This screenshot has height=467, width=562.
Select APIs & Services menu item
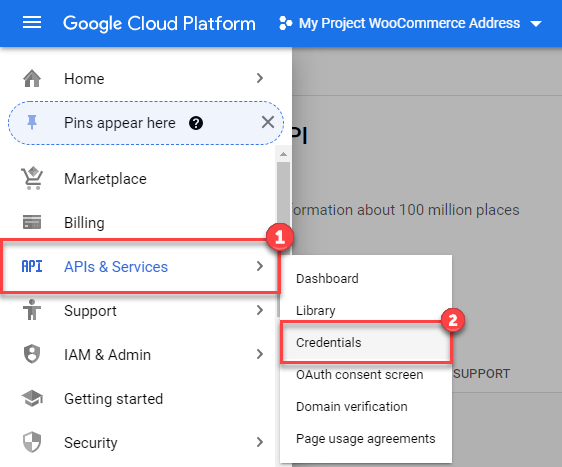[140, 267]
